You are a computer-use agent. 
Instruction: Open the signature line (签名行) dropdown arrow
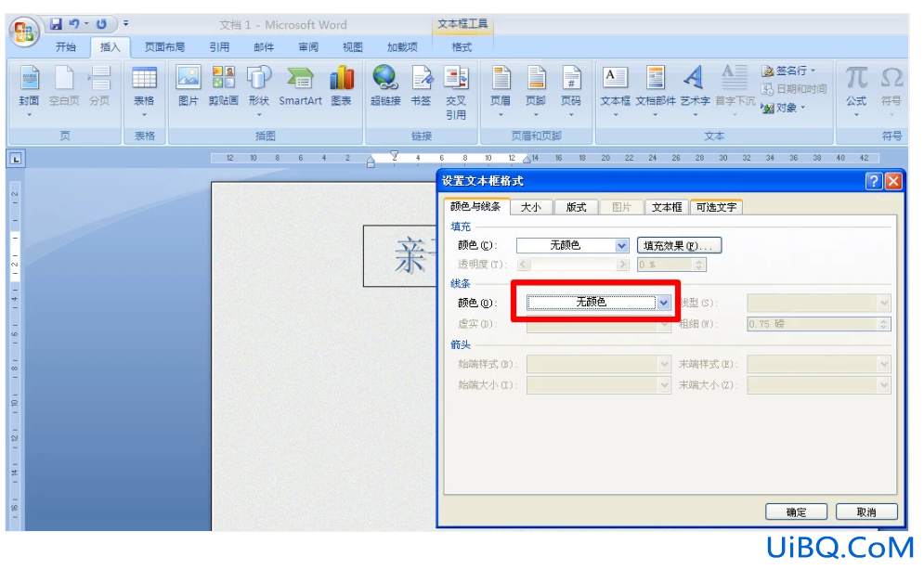pos(813,71)
